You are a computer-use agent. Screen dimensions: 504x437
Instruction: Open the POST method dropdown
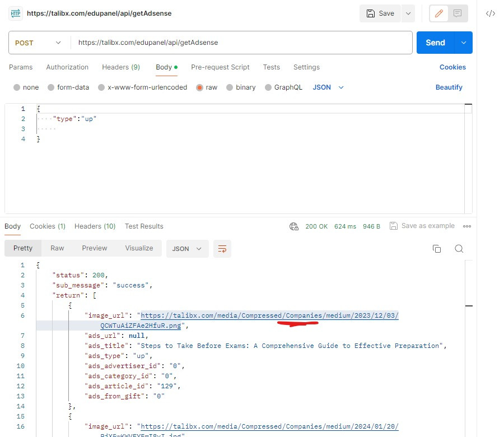(x=38, y=43)
